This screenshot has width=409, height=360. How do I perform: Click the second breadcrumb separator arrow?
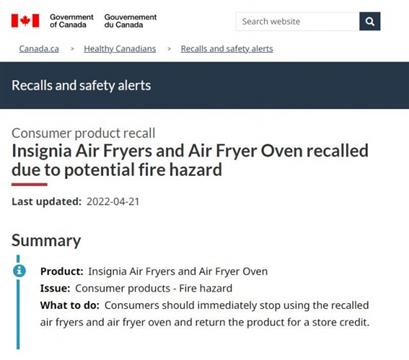click(x=169, y=49)
